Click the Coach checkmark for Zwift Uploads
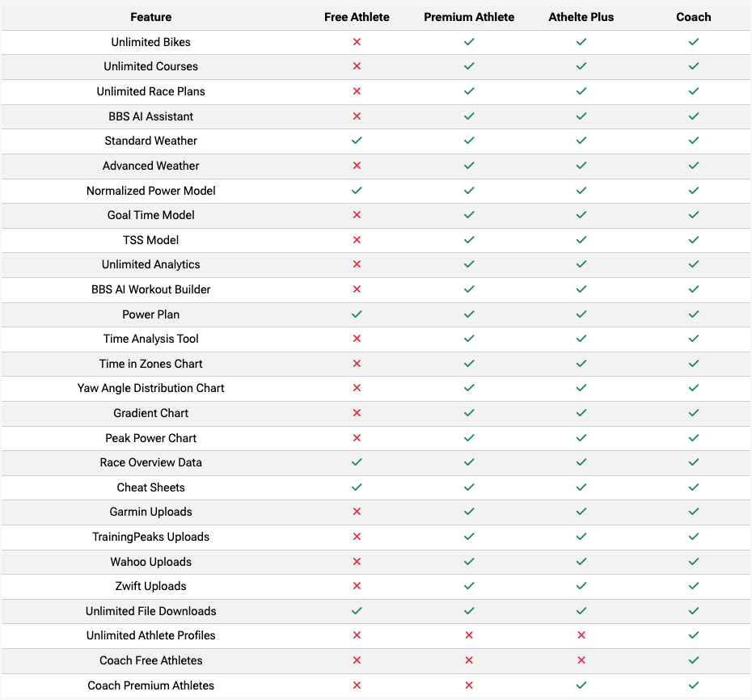The image size is (752, 700). coord(693,586)
